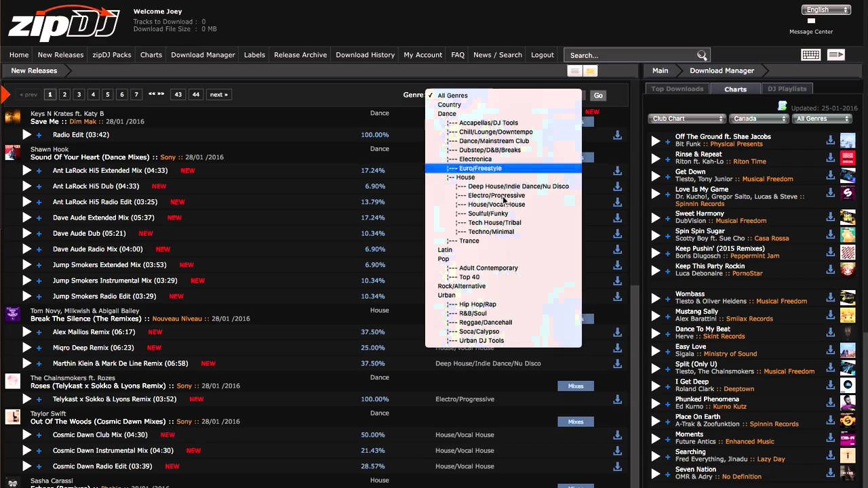Open Download Manager in top menu

pyautogui.click(x=203, y=55)
